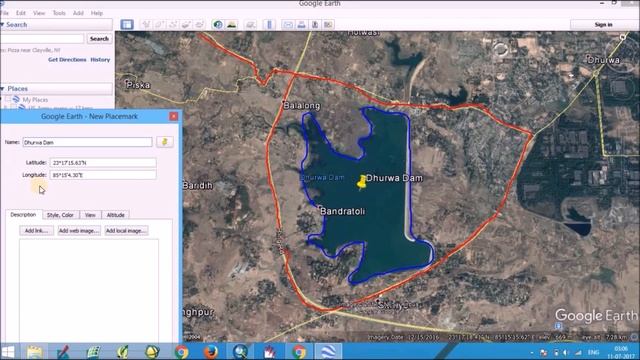Toggle the My Places checkbox
This screenshot has width=640, height=360.
8,99
